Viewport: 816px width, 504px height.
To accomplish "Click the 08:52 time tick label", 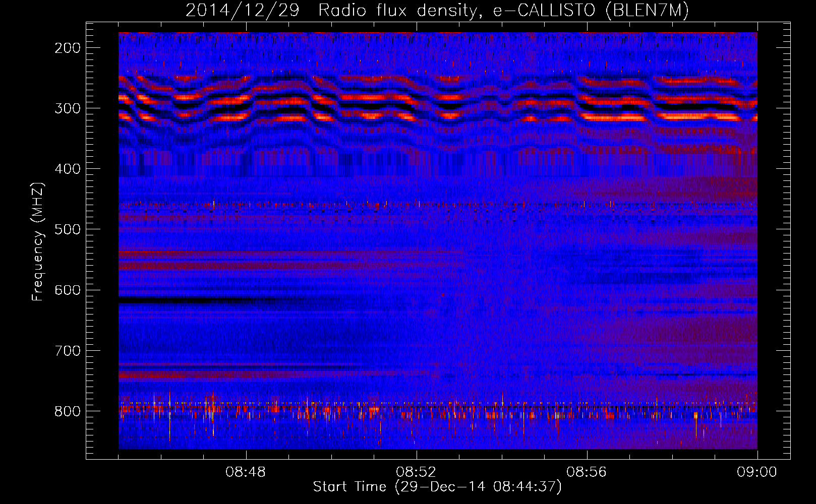I will point(416,472).
